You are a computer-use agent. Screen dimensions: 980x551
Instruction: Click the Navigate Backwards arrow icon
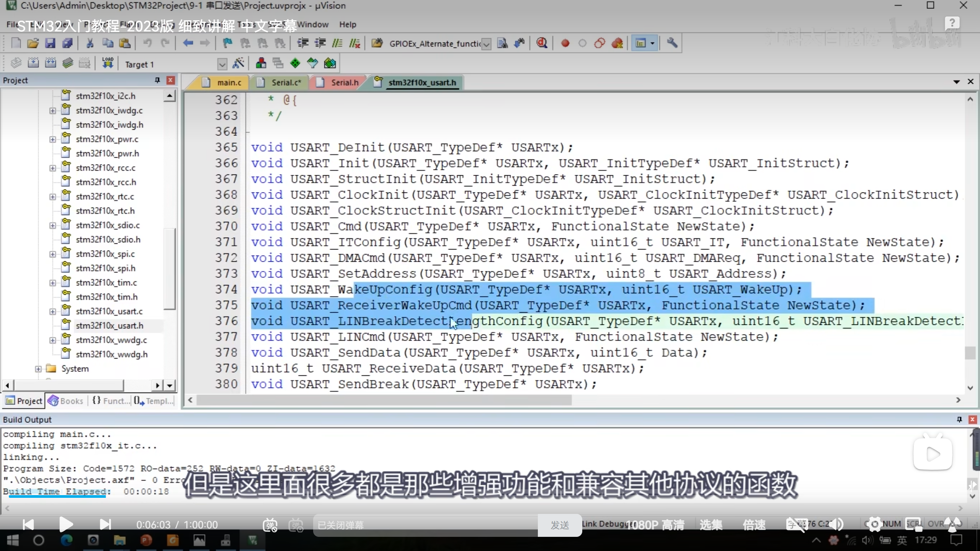(188, 43)
